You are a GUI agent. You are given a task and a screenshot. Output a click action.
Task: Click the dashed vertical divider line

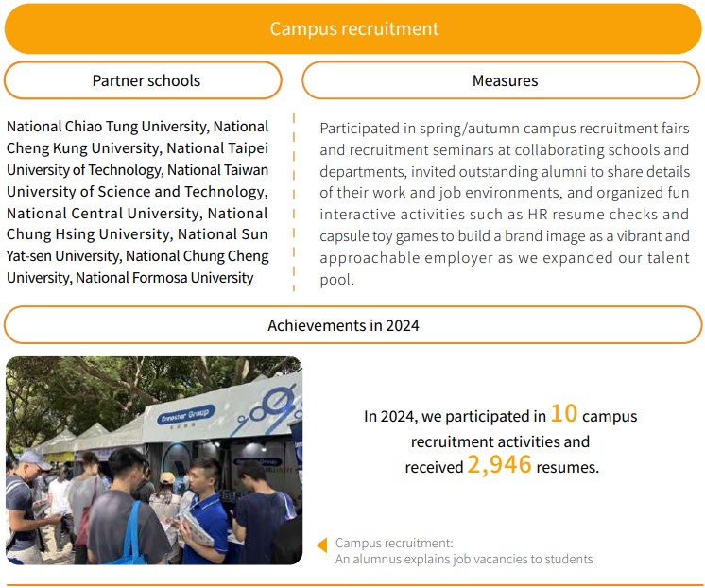(x=294, y=202)
